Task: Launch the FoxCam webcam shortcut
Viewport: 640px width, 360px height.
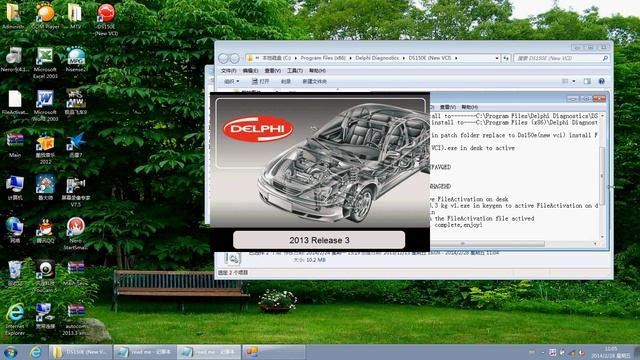Action: tap(45, 276)
